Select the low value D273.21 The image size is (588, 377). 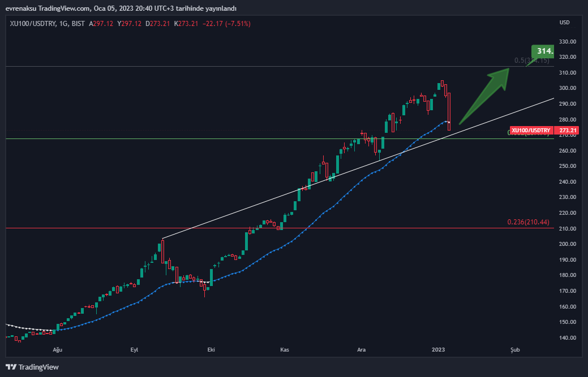pyautogui.click(x=157, y=24)
